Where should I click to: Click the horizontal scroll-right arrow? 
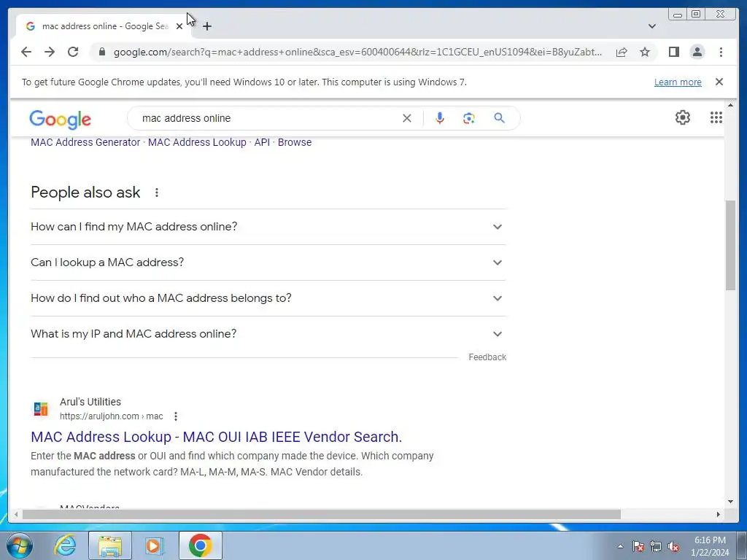pos(719,514)
